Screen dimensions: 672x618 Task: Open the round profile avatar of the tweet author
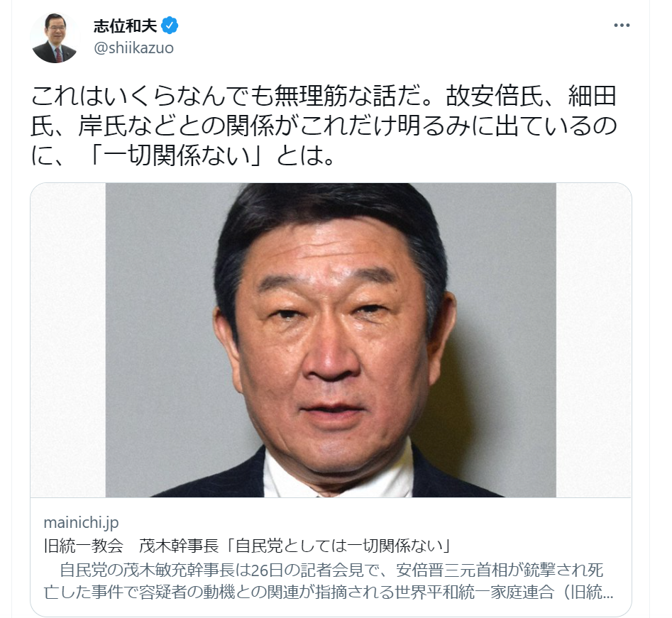point(55,38)
